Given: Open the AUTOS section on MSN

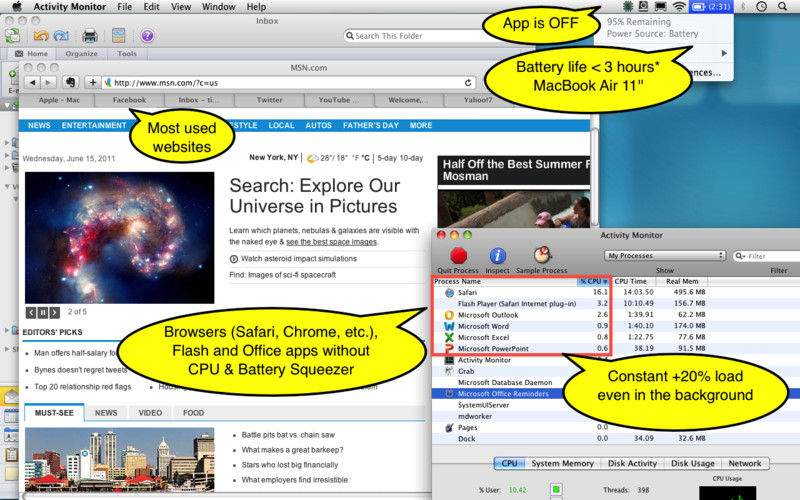Looking at the screenshot, I should [x=318, y=126].
